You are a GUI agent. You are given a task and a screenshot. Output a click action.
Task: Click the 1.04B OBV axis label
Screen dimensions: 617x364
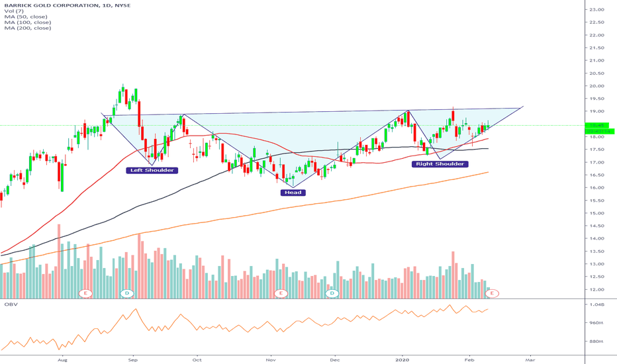click(x=596, y=304)
